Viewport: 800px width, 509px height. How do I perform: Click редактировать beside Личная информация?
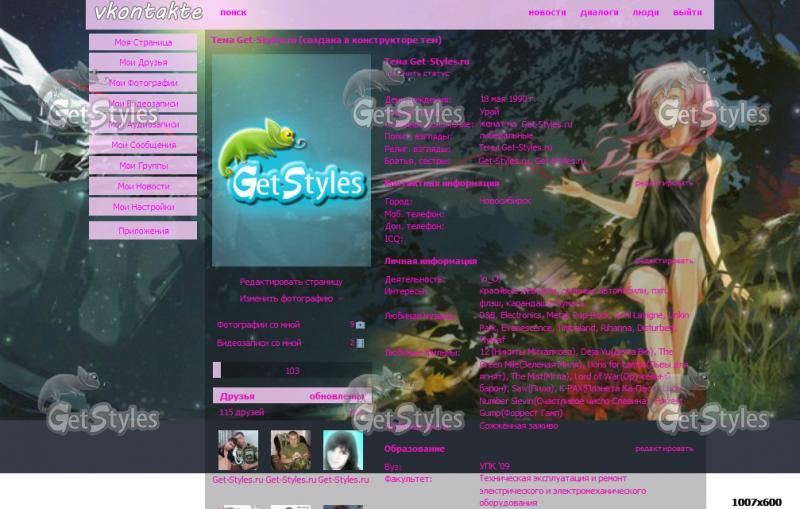tap(664, 261)
